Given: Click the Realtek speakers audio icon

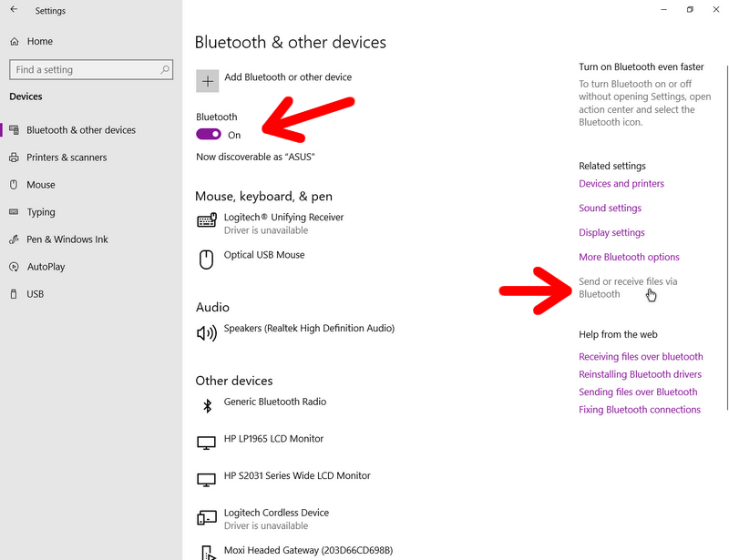Looking at the screenshot, I should (207, 332).
